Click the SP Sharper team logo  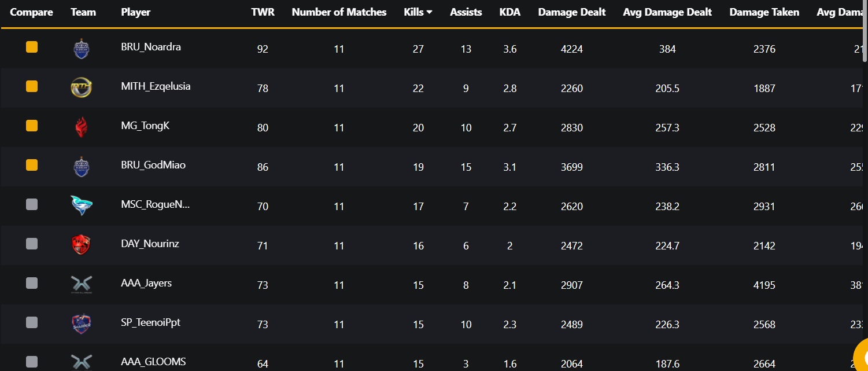82,324
